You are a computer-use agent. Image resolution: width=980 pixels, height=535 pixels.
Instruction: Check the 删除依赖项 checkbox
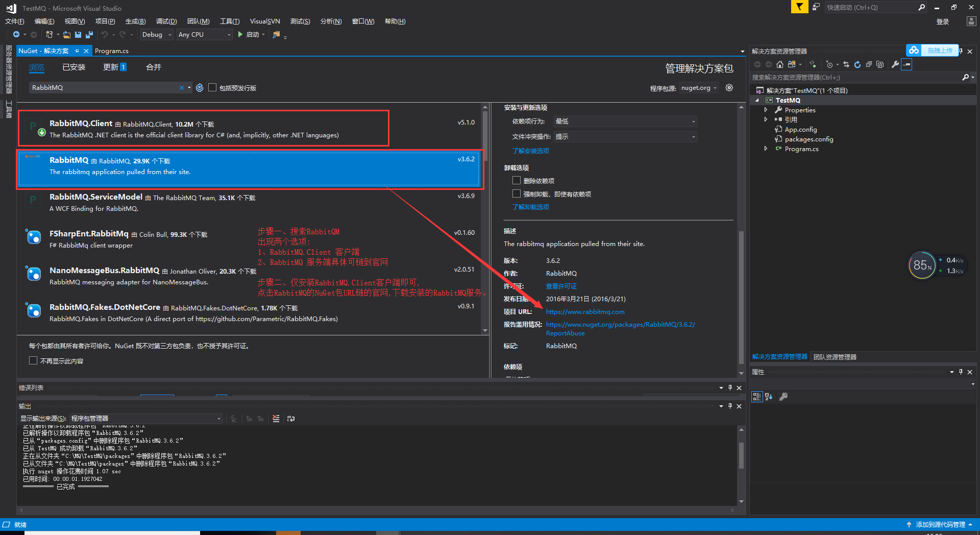point(517,180)
